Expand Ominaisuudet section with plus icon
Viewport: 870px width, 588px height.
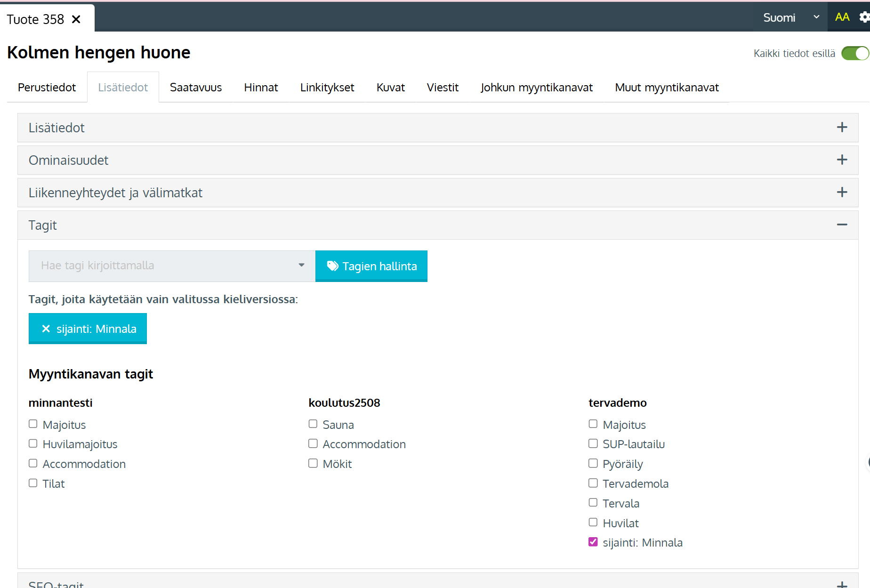(x=842, y=160)
